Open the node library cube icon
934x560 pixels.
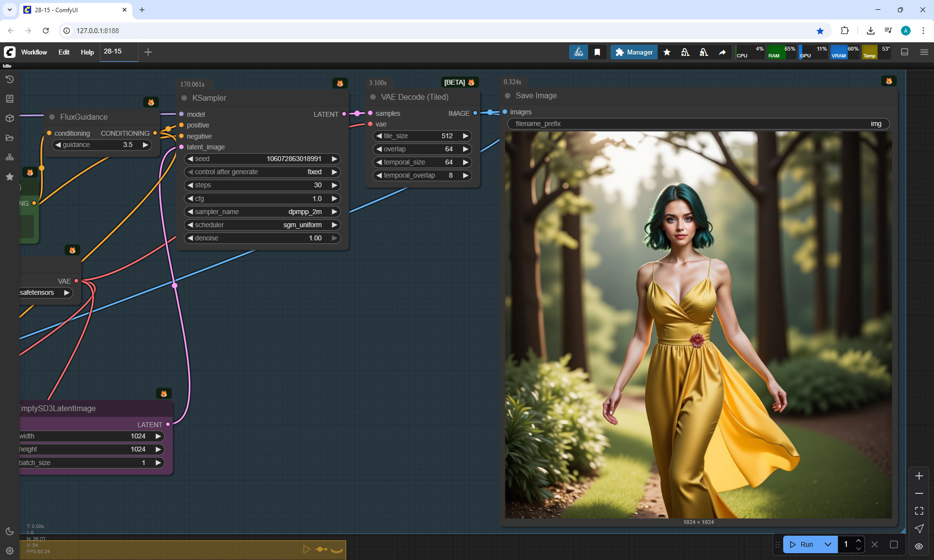[9, 118]
